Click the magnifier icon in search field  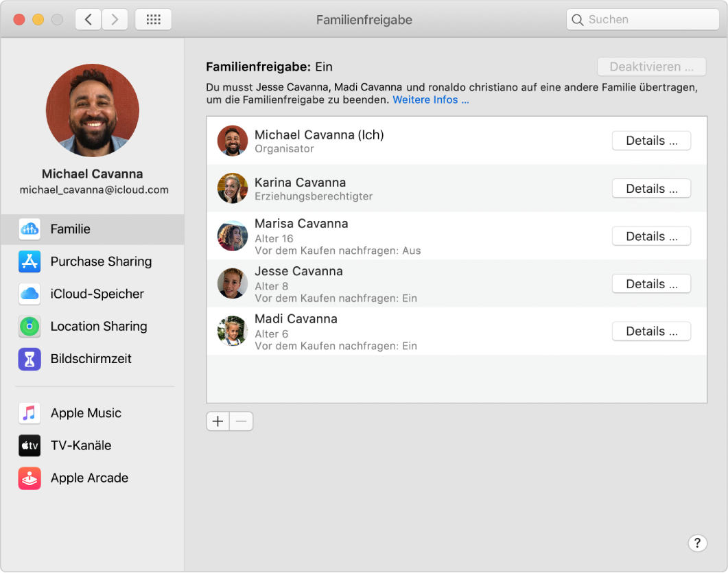pyautogui.click(x=577, y=19)
